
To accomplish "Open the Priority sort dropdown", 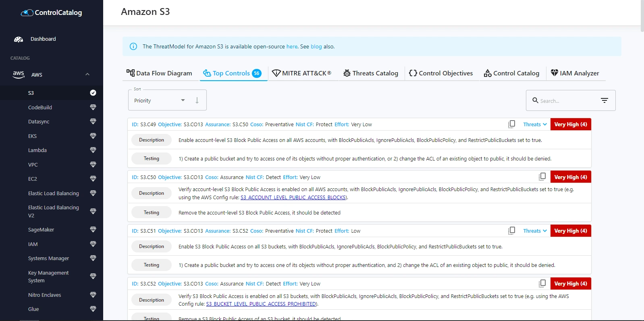I will [159, 100].
